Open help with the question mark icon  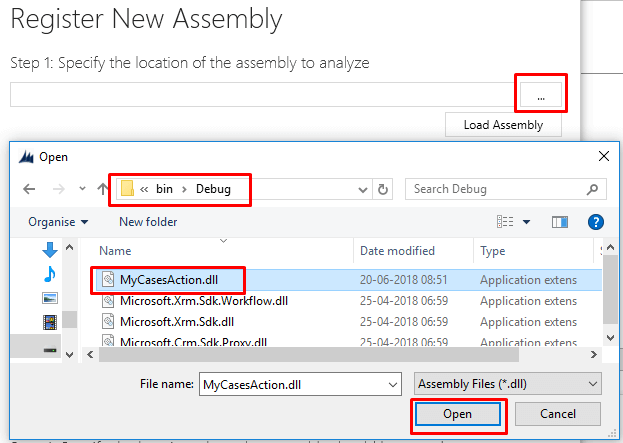(x=596, y=222)
